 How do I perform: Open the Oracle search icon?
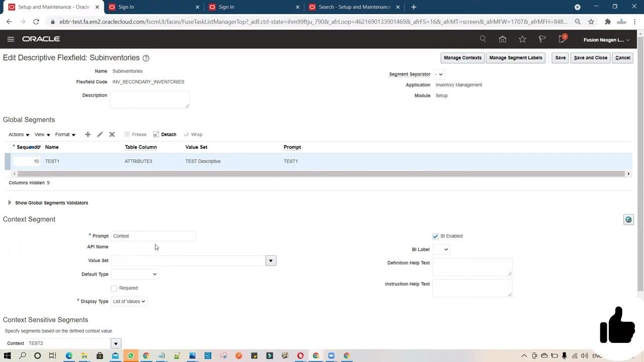[x=483, y=39]
